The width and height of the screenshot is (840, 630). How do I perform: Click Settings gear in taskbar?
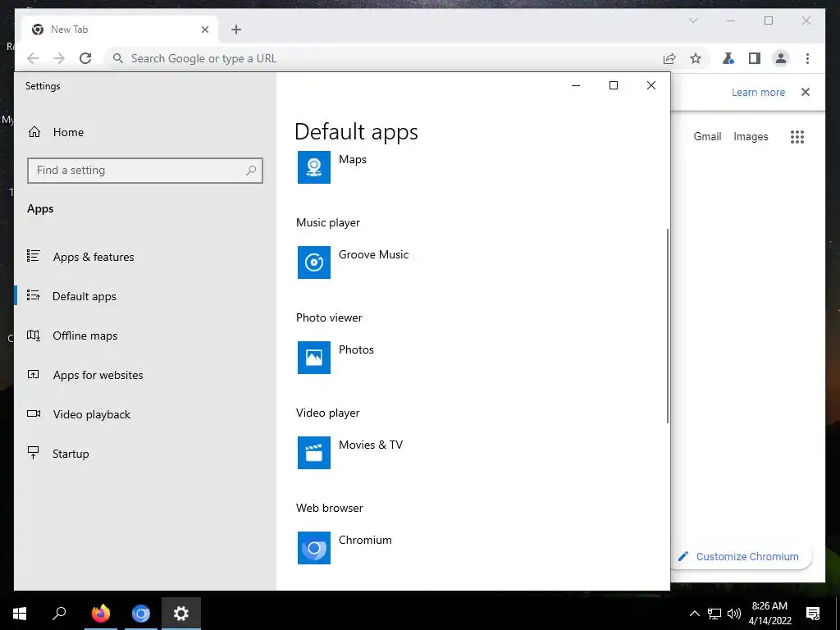point(181,614)
